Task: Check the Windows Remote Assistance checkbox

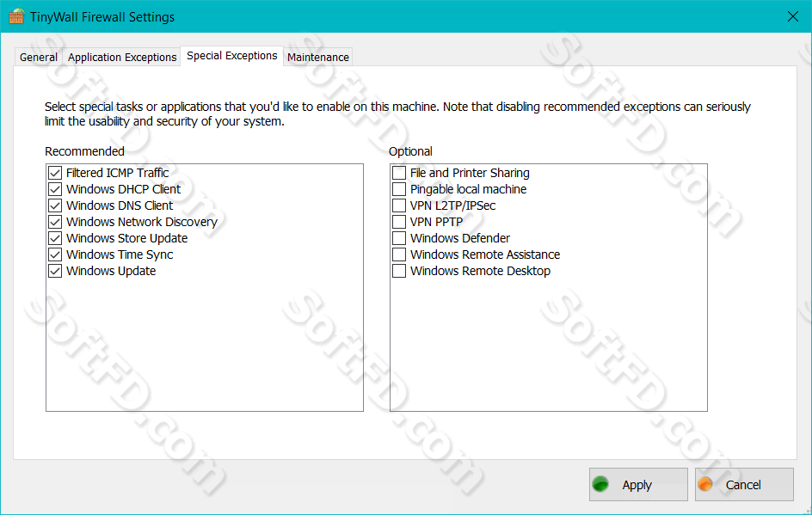Action: 399,254
